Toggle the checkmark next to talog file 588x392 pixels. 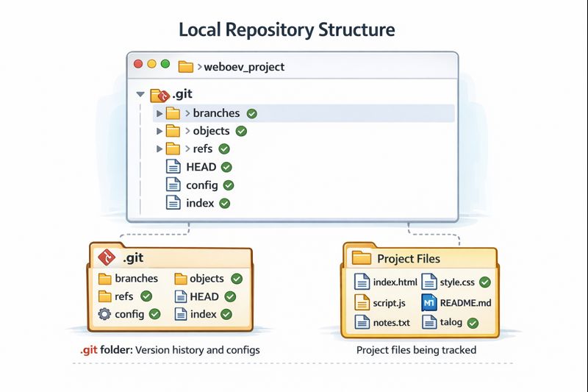click(x=473, y=323)
